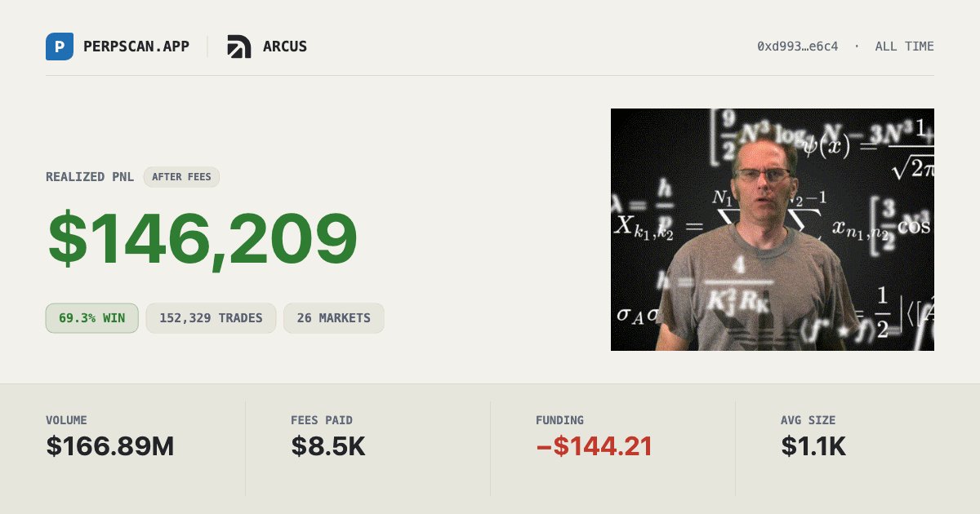Select the FEES PAID stat label

(x=322, y=420)
